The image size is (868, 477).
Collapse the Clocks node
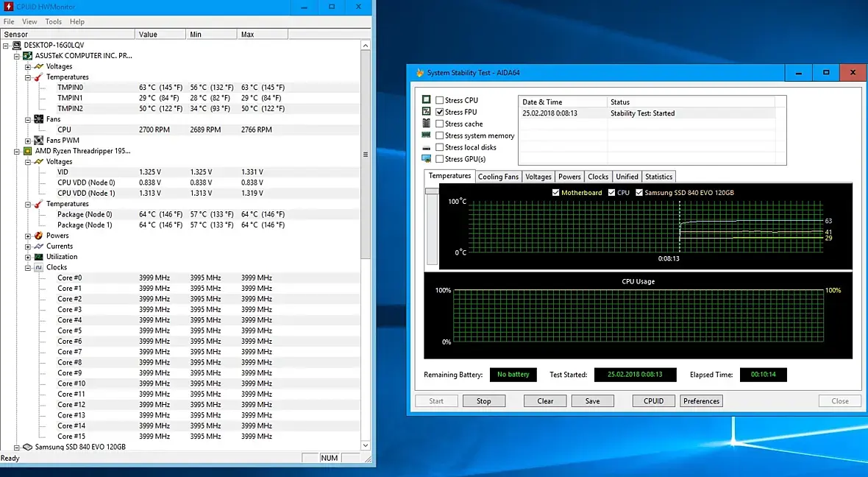tap(28, 267)
